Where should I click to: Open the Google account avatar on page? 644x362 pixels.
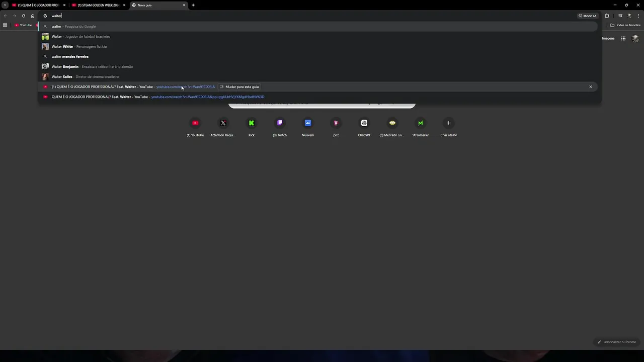(635, 38)
